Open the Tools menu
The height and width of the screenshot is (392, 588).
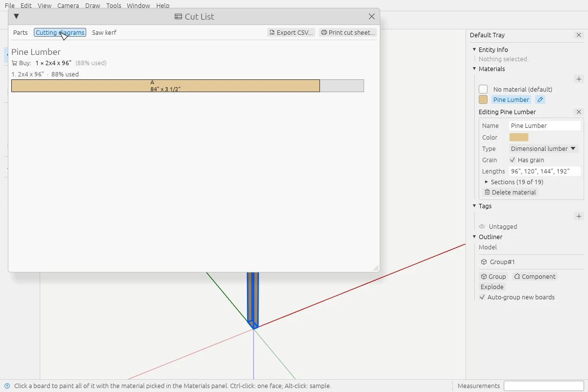click(x=114, y=6)
